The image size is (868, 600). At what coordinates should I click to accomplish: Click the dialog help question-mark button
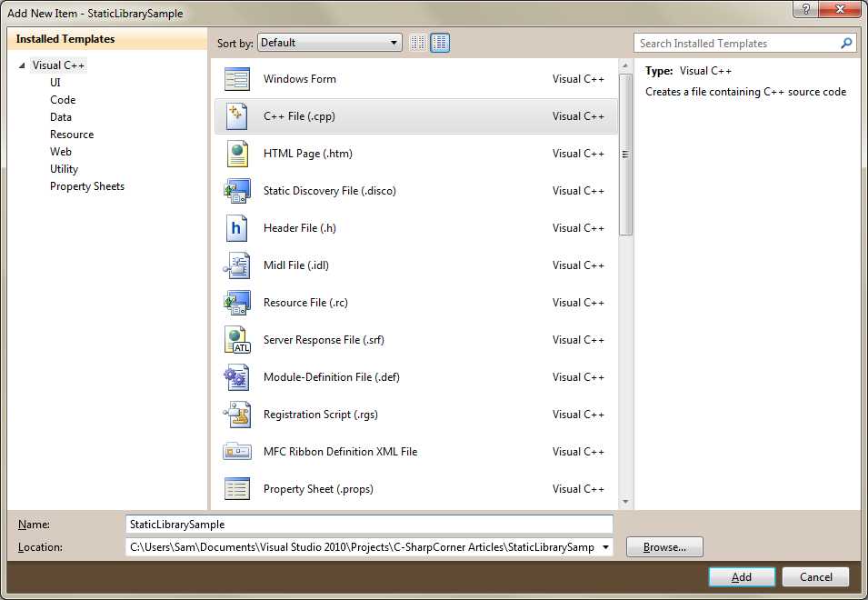tap(806, 9)
